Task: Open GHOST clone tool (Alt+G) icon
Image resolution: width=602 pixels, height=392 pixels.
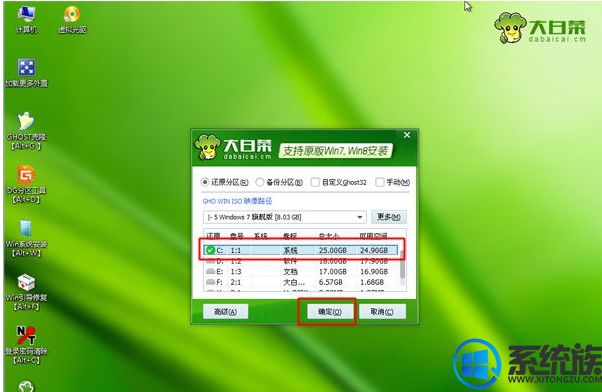Action: [26, 131]
